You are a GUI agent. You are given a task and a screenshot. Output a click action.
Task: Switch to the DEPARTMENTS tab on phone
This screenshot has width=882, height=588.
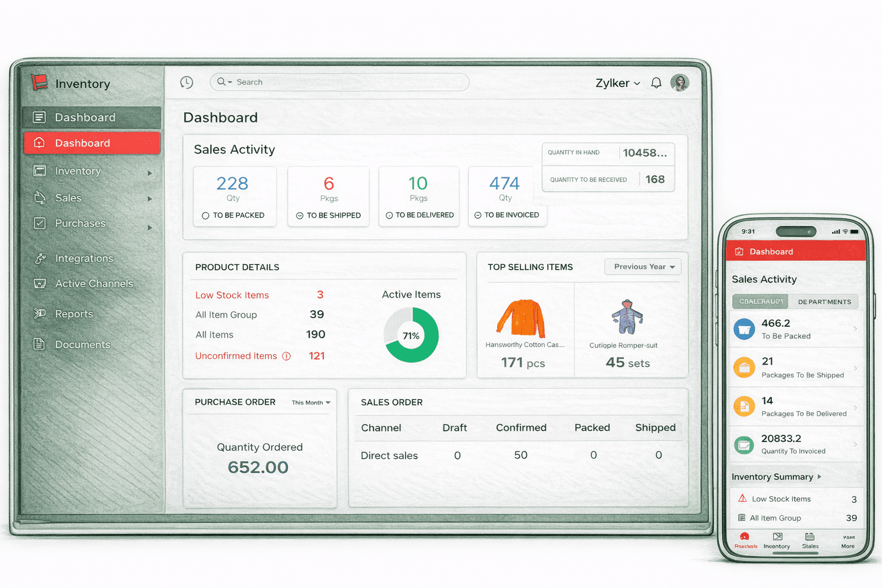click(825, 301)
